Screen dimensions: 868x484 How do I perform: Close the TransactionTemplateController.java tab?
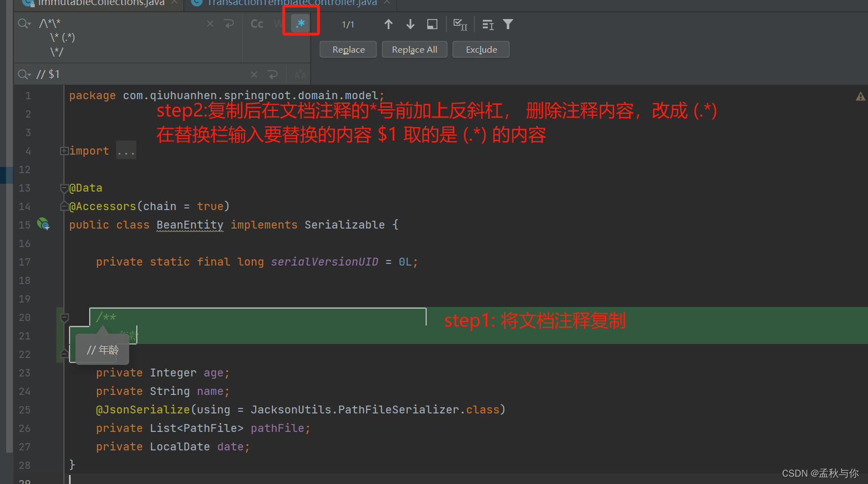point(387,2)
